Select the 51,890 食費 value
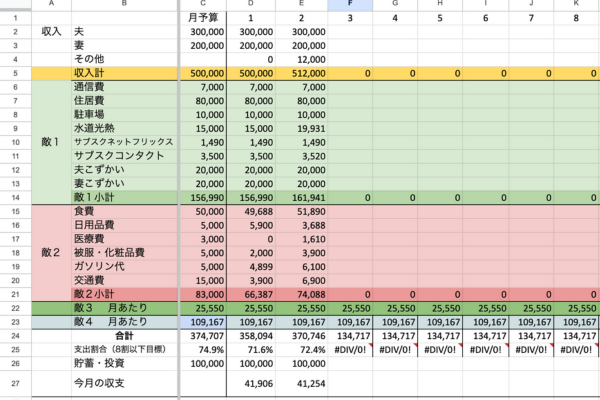 [302, 211]
